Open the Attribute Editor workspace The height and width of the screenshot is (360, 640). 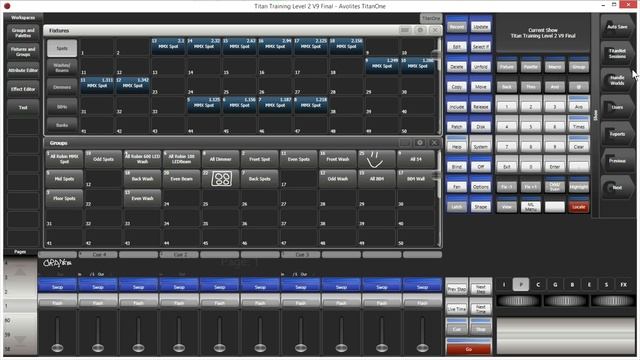pyautogui.click(x=23, y=70)
